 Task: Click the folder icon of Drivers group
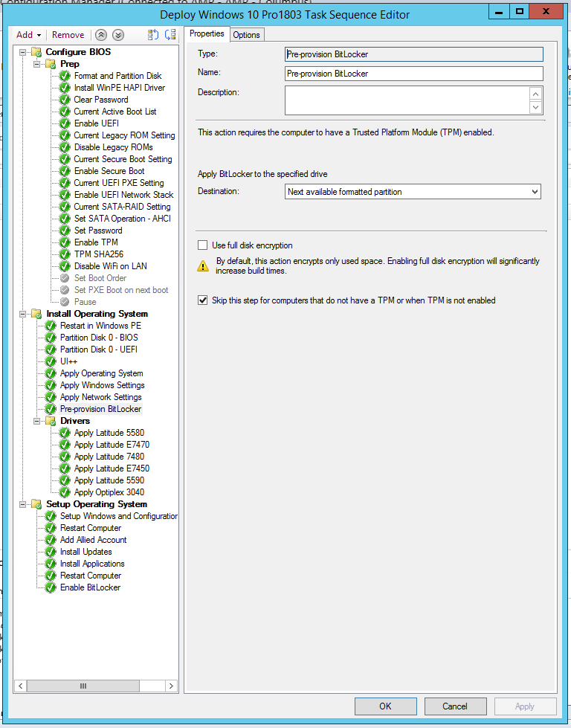[x=51, y=421]
